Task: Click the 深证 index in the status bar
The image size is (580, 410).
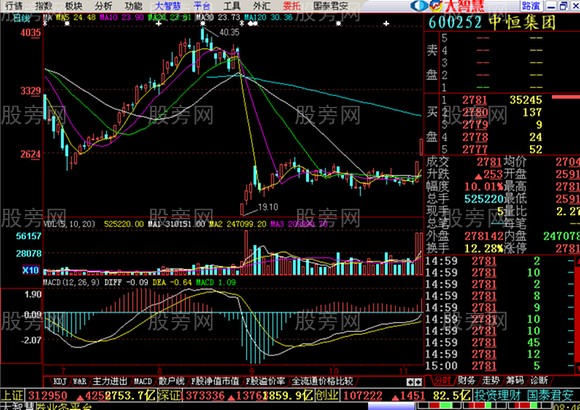Action: pos(170,396)
